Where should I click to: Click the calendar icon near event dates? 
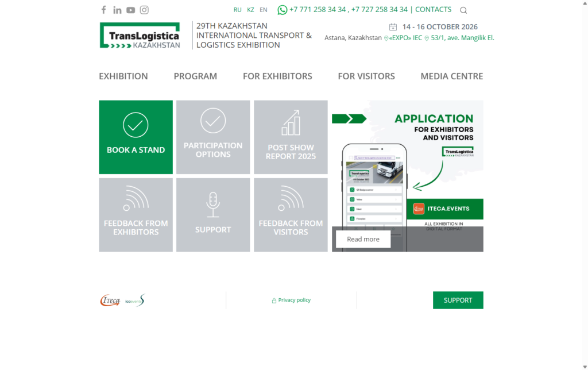pyautogui.click(x=393, y=27)
